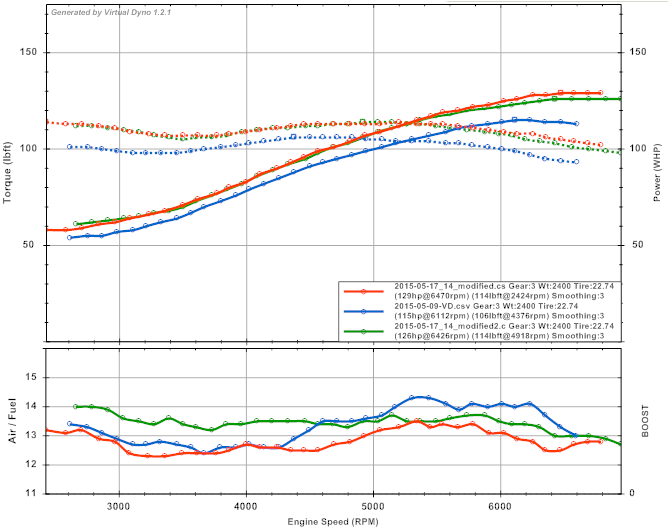The width and height of the screenshot is (668, 530).
Task: Click the boost axis 0 label
Action: (631, 493)
